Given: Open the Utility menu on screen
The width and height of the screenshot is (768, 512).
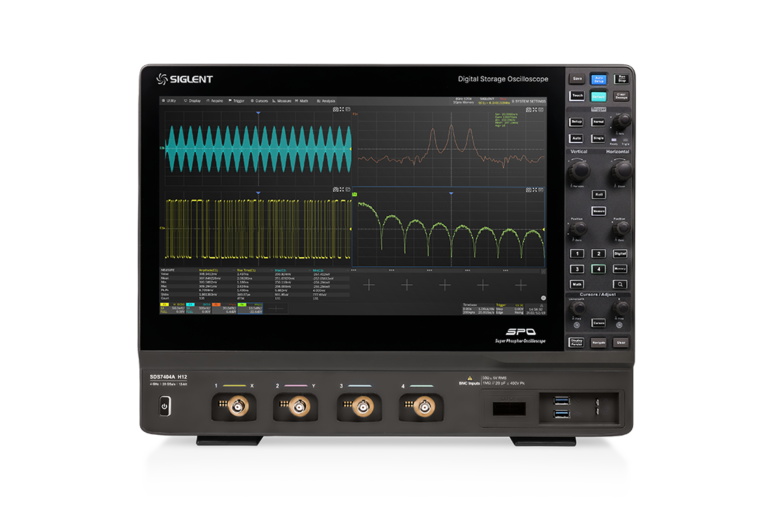Looking at the screenshot, I should pyautogui.click(x=168, y=101).
